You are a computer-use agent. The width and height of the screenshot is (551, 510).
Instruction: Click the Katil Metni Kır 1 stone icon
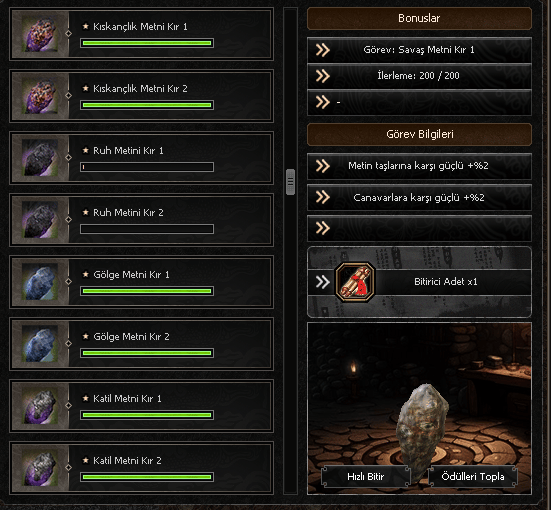pyautogui.click(x=39, y=406)
